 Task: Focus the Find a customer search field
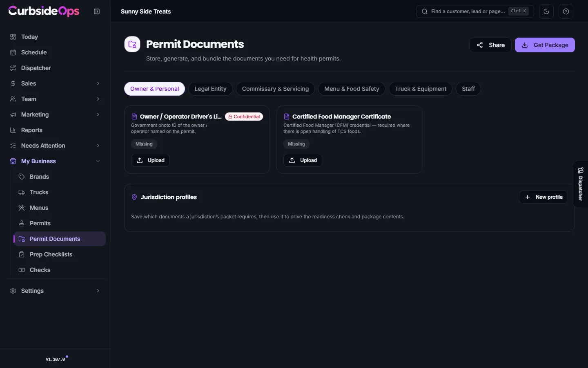475,11
